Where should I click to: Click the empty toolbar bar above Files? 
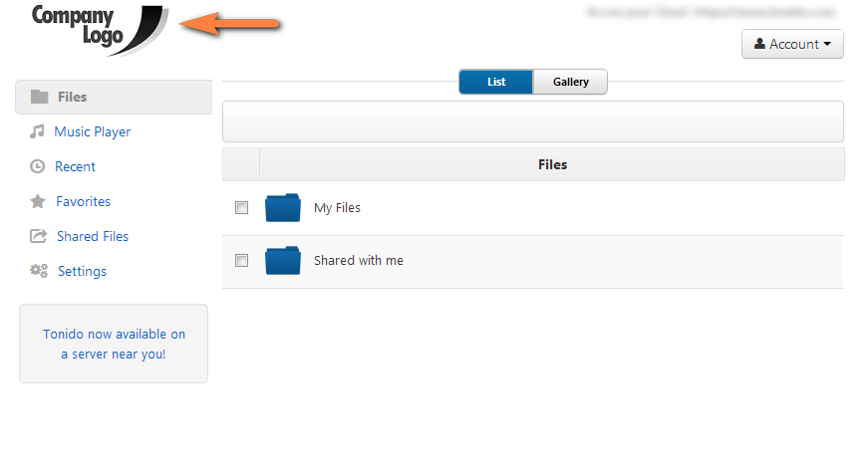click(x=532, y=121)
